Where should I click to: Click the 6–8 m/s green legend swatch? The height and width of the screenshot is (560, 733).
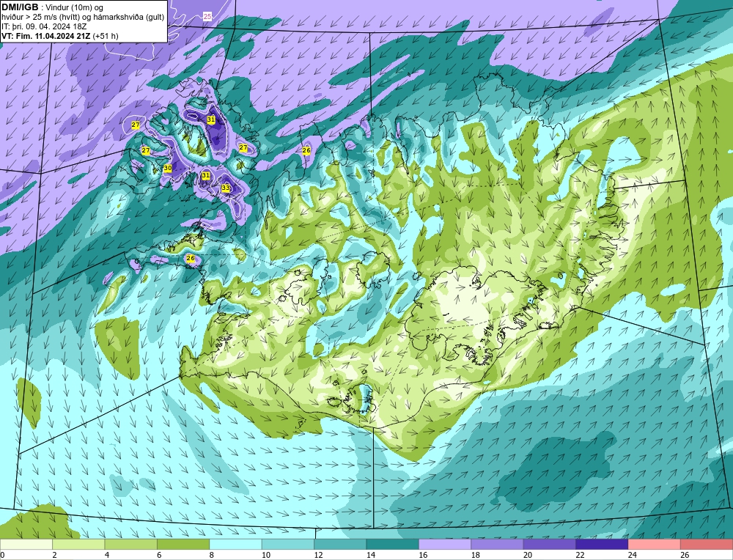(x=183, y=544)
